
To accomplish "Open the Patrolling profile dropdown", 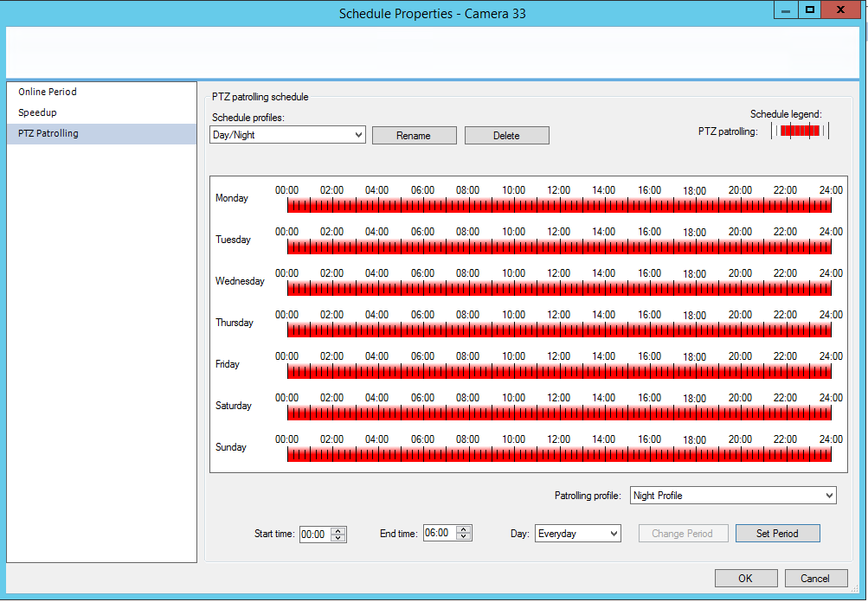I will (731, 495).
